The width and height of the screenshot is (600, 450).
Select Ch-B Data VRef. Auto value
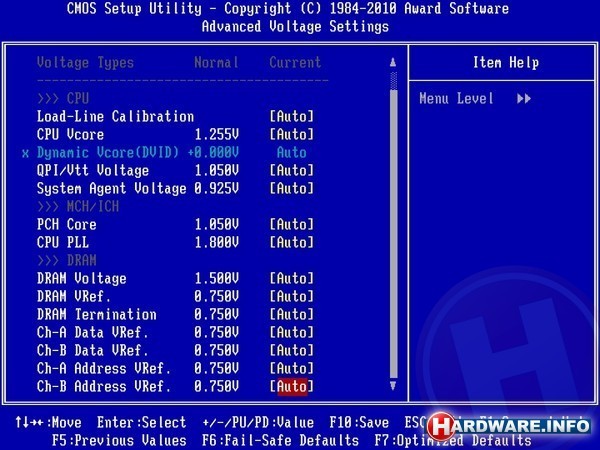tap(292, 350)
